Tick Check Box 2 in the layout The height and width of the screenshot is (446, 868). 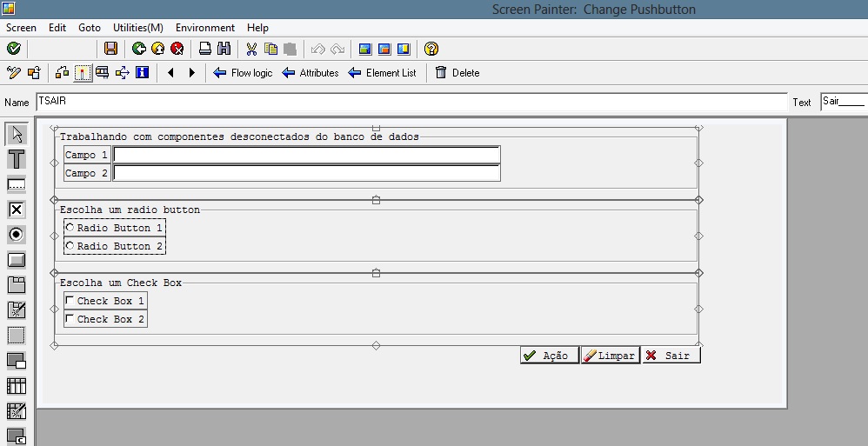point(70,319)
